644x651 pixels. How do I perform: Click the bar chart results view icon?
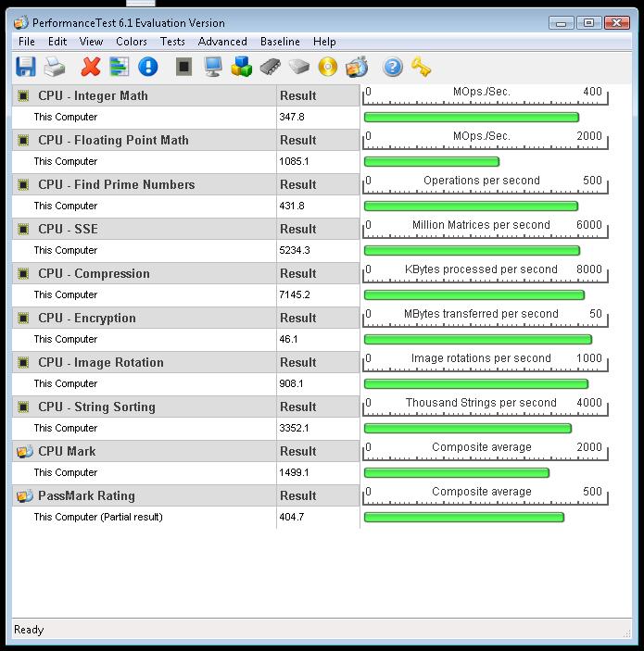[x=120, y=67]
